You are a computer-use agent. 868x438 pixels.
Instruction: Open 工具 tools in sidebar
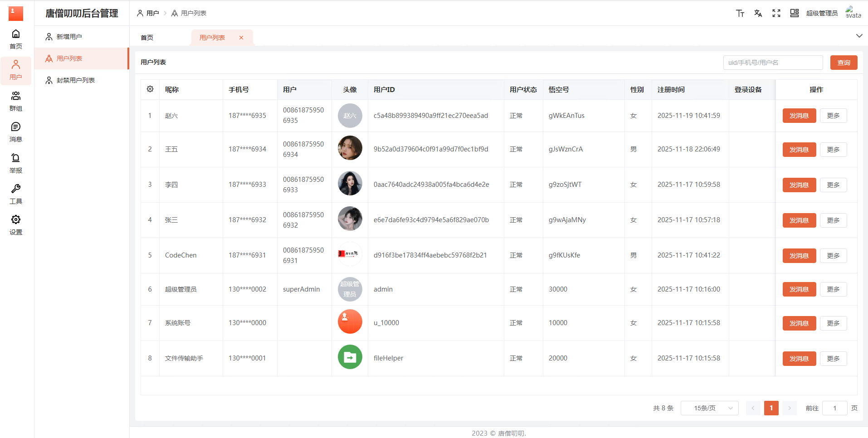pyautogui.click(x=16, y=194)
